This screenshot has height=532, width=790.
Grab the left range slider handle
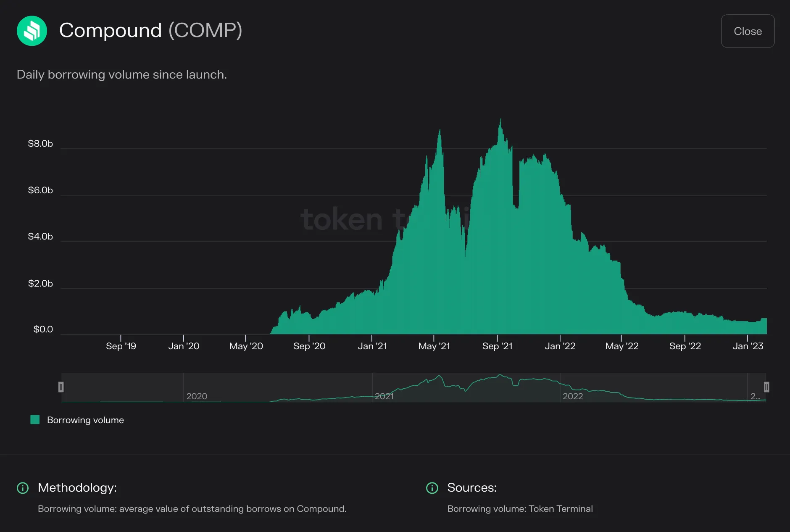click(x=61, y=387)
